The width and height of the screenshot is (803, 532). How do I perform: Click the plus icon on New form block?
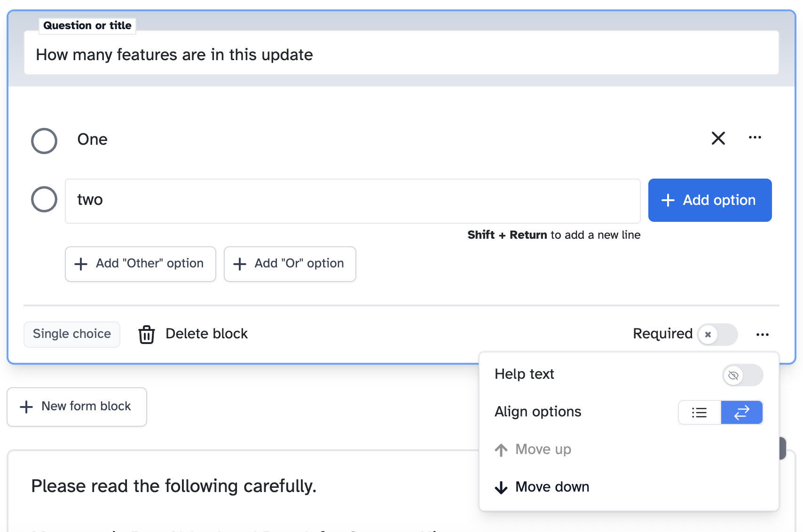pos(26,407)
